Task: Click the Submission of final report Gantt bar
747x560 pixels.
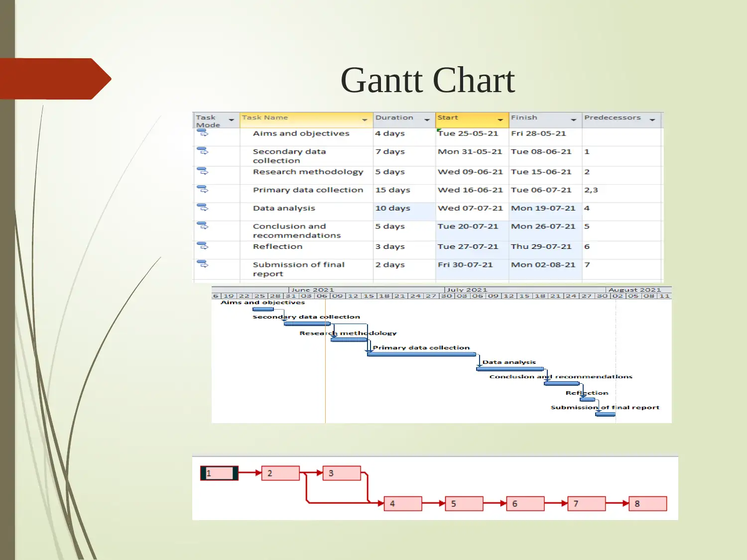Action: click(606, 414)
